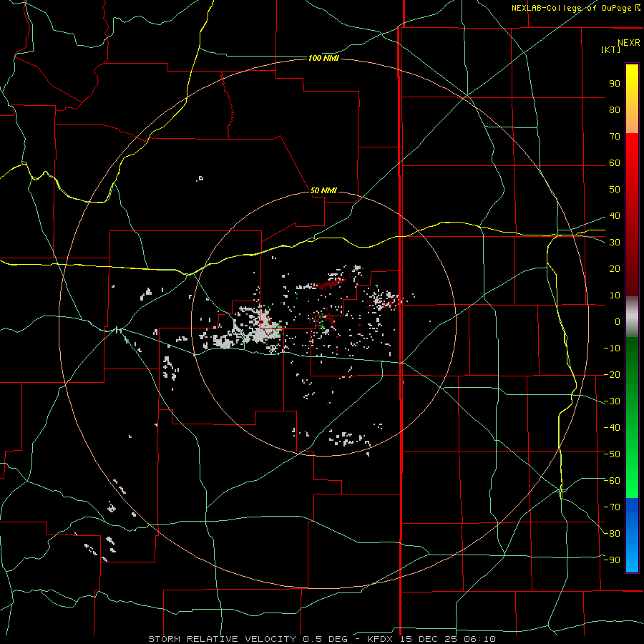Click the -60 value on the velocity scale
Viewport: 644px width, 644px height.
612,481
